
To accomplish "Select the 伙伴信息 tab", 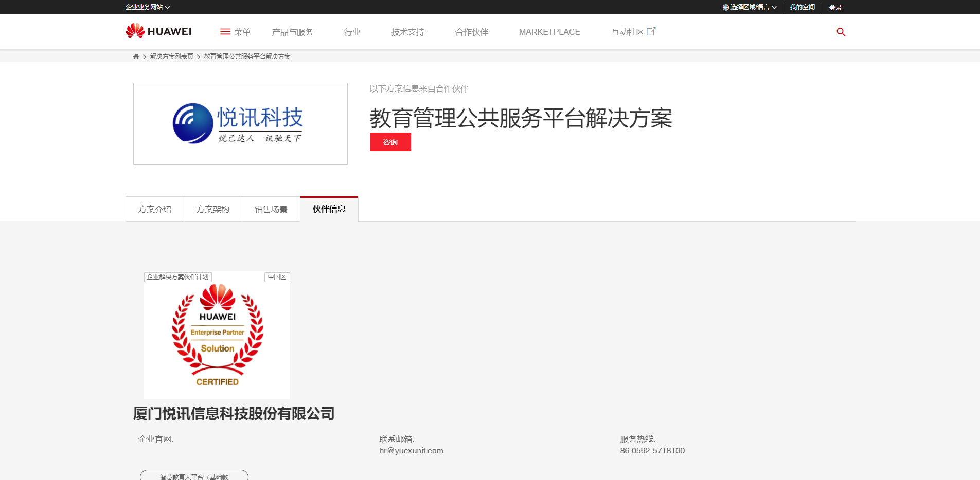I will coord(329,209).
